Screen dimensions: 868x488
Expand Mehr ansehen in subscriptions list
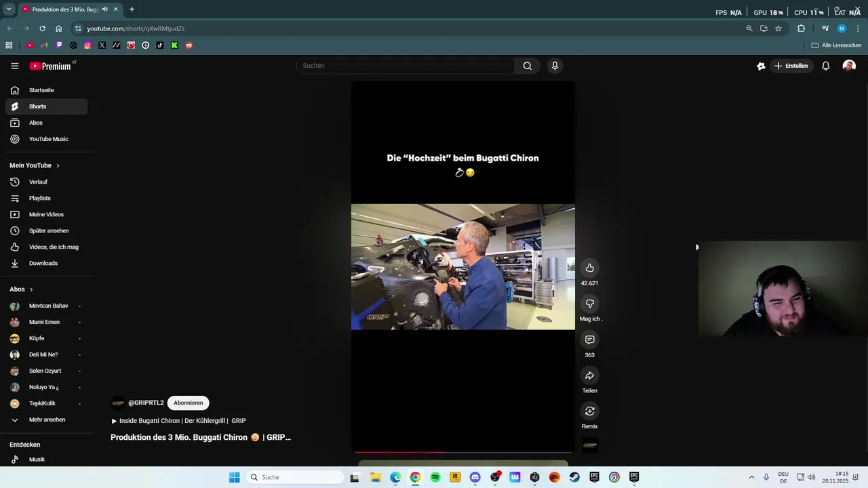point(46,420)
